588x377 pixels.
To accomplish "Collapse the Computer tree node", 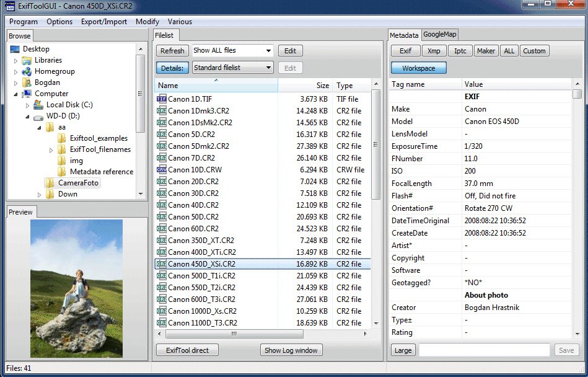I will pos(15,94).
